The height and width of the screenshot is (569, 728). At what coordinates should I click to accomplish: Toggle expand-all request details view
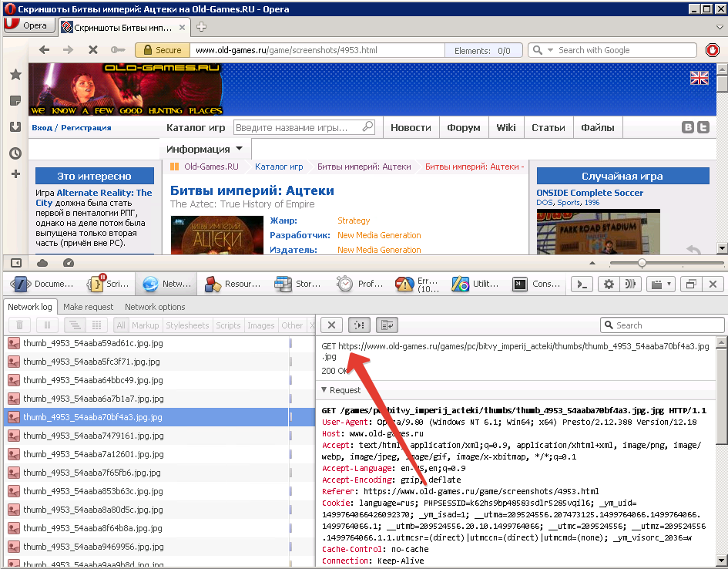(358, 325)
